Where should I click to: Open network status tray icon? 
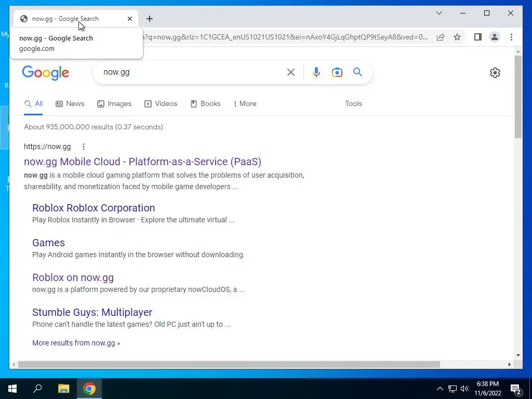pyautogui.click(x=453, y=389)
